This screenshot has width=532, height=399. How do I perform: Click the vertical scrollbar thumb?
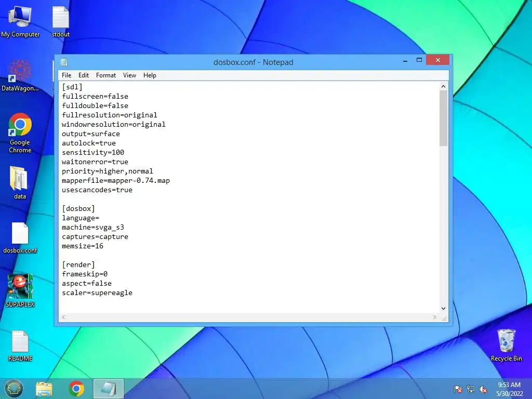click(443, 118)
